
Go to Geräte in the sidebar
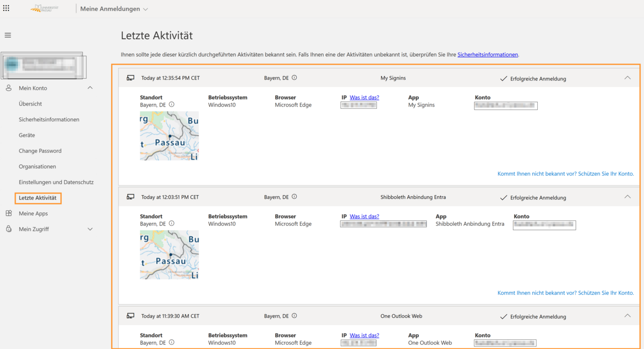point(27,135)
